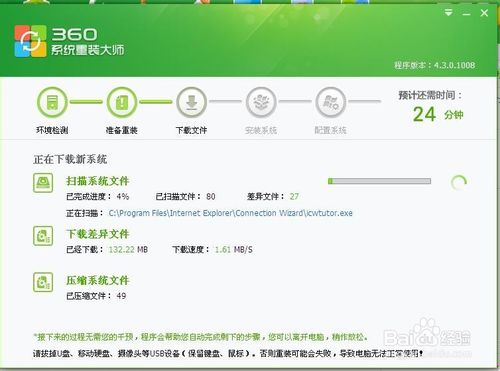
Task: Click the 下载文件 download step icon
Action: pos(192,102)
